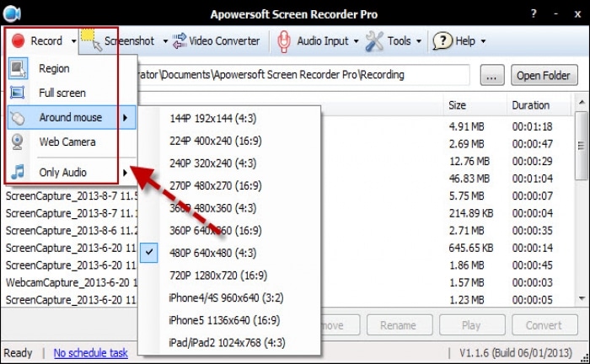The height and width of the screenshot is (364, 590).
Task: Choose the Region recording icon
Action: 17,69
